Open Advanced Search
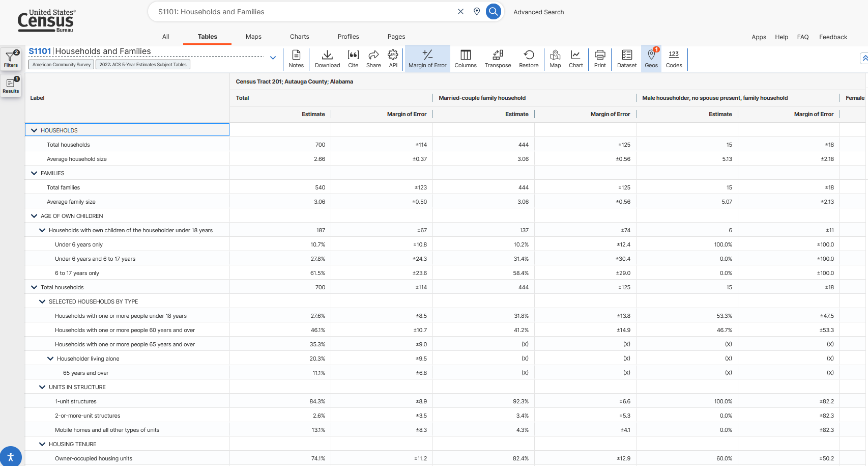 point(538,12)
